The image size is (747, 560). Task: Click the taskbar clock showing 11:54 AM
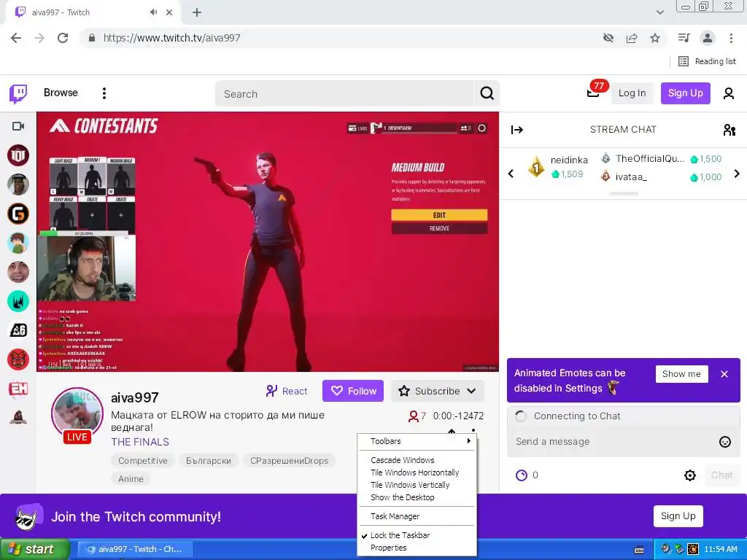(720, 550)
